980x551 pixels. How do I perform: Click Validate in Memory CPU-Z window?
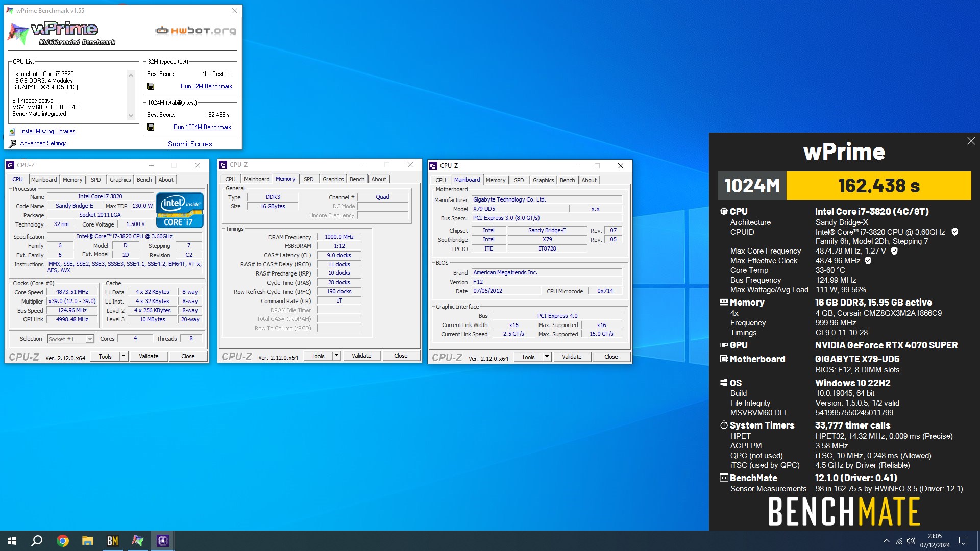click(361, 356)
